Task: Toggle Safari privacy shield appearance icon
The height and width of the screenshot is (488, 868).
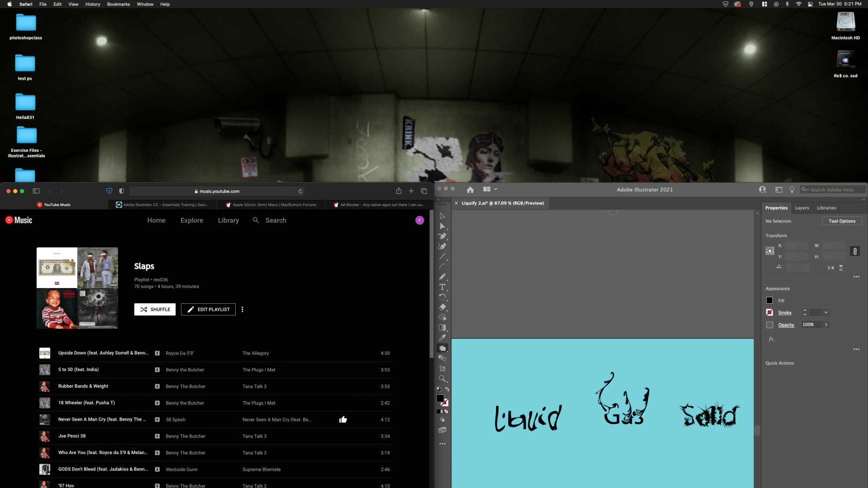Action: (x=122, y=191)
